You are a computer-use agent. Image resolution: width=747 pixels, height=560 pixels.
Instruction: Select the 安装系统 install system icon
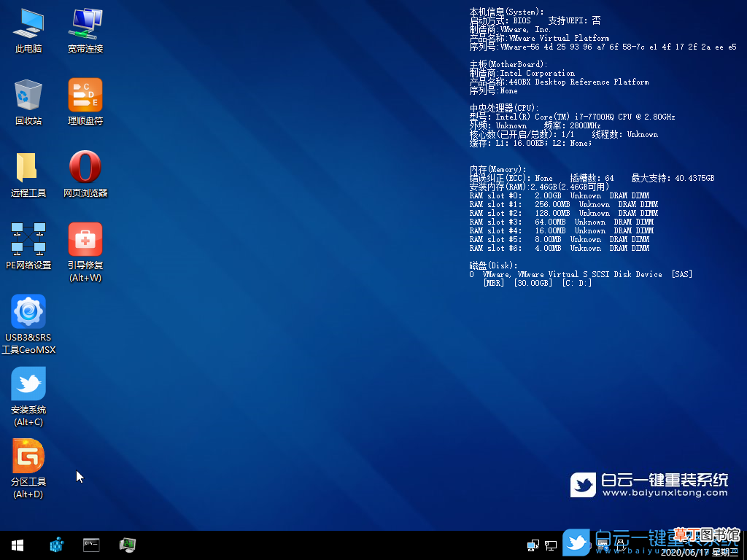(28, 397)
